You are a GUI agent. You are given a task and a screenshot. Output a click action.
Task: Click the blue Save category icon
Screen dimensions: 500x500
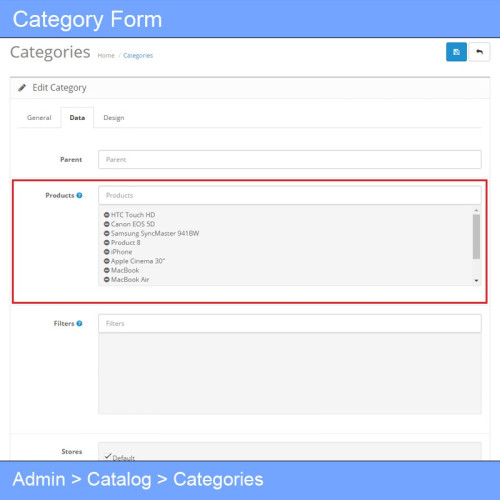(456, 52)
